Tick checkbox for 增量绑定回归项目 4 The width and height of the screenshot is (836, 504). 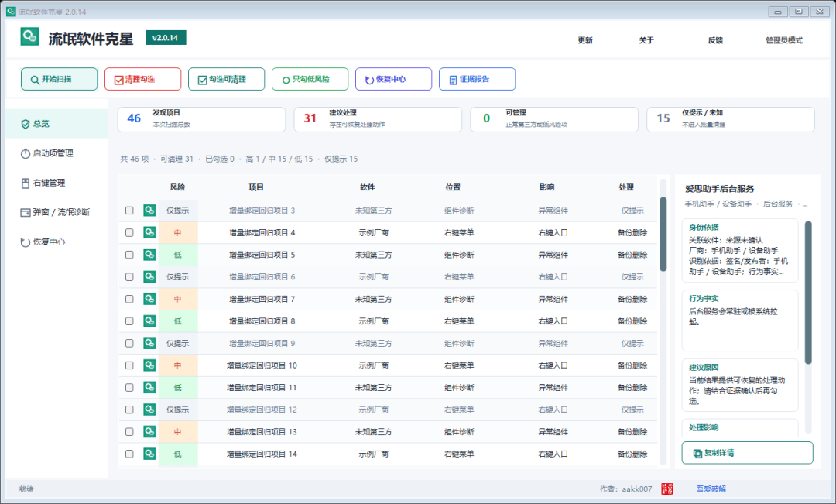(x=129, y=232)
